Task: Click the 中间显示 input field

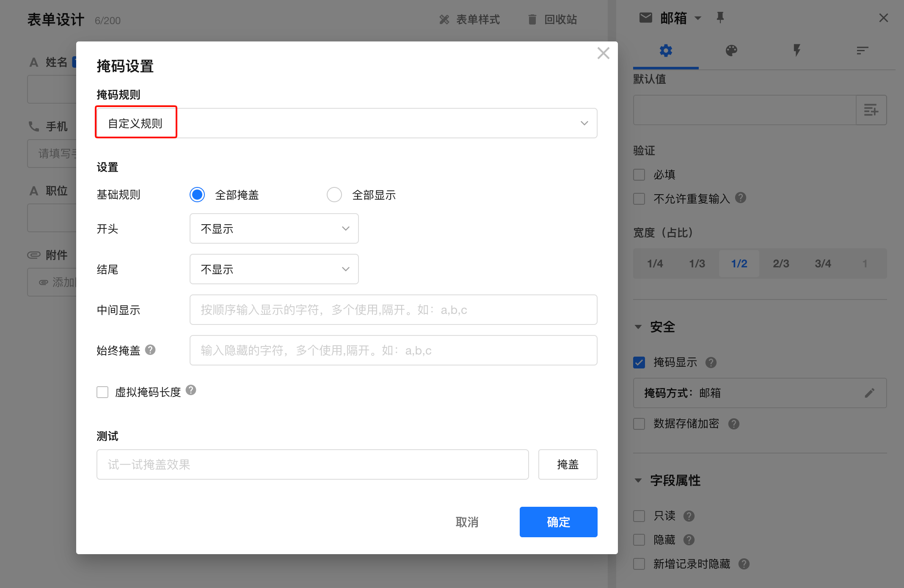Action: [x=393, y=310]
